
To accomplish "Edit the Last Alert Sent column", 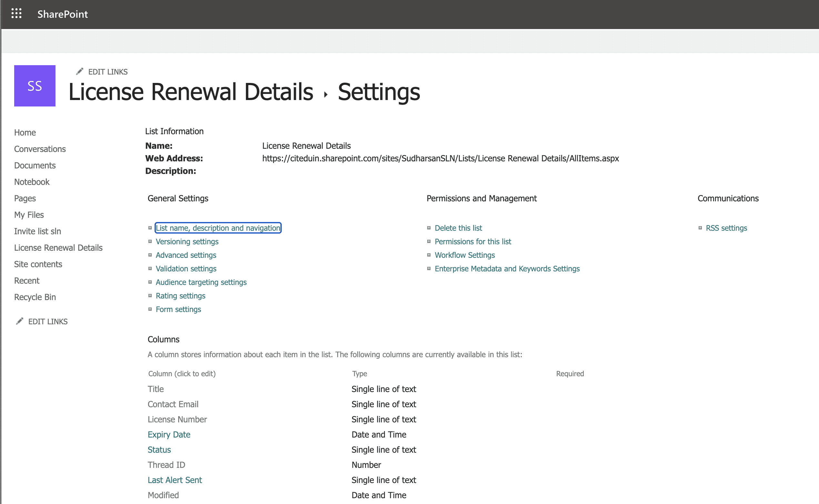I will [175, 480].
